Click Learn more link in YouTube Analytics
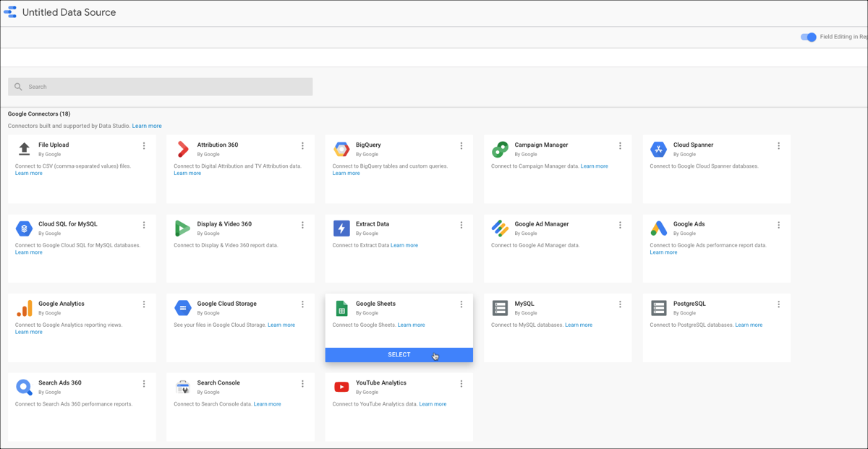 point(433,404)
